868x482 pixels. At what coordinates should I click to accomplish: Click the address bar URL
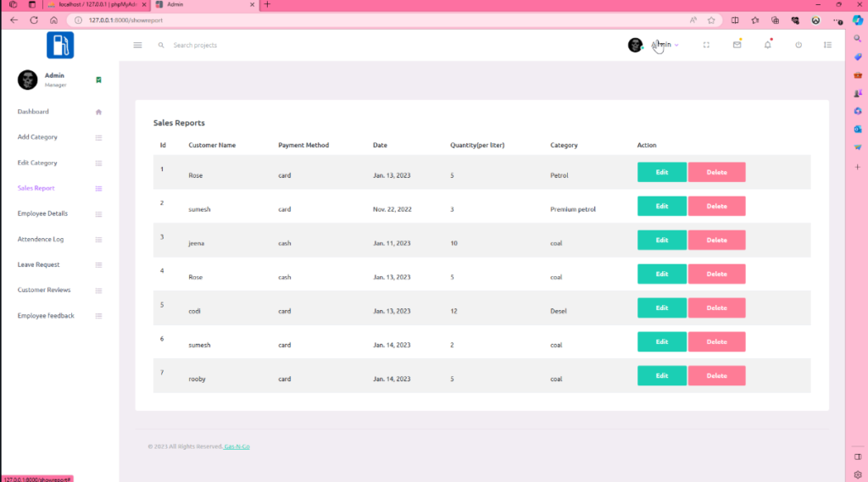coord(125,20)
